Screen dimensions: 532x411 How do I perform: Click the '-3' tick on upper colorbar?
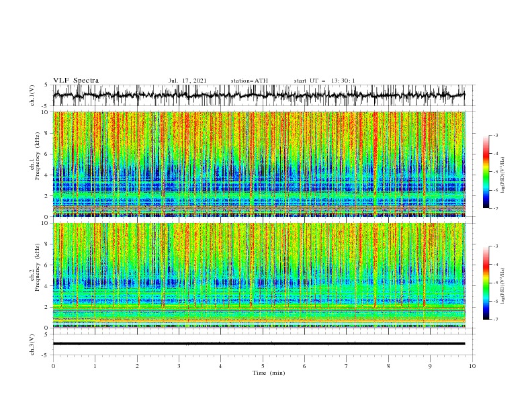[x=495, y=135]
